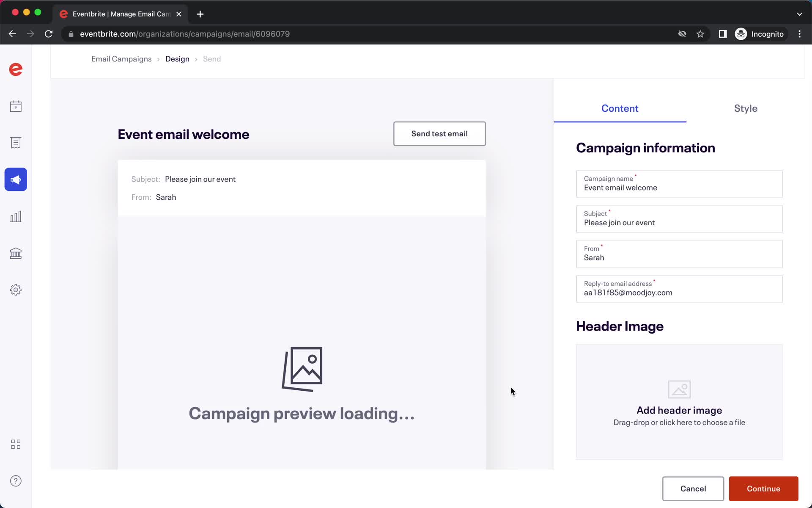Bookmark this page with the star icon
The width and height of the screenshot is (812, 508).
pyautogui.click(x=700, y=34)
